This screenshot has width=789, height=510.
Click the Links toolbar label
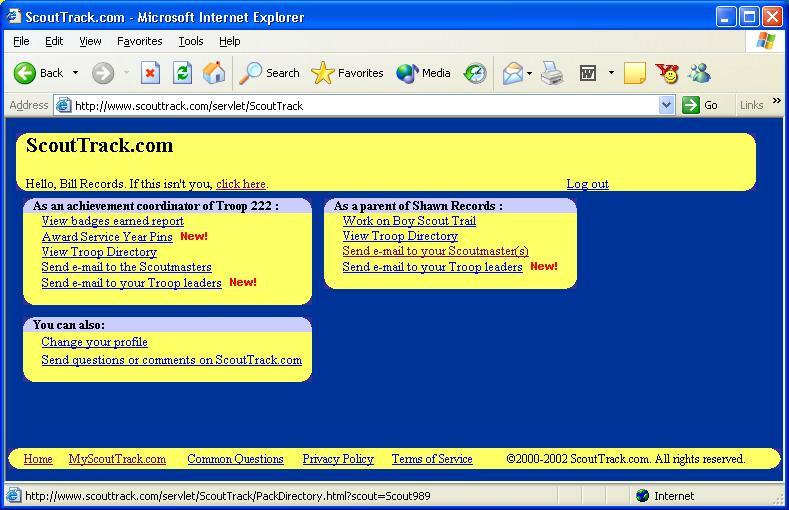pos(751,105)
